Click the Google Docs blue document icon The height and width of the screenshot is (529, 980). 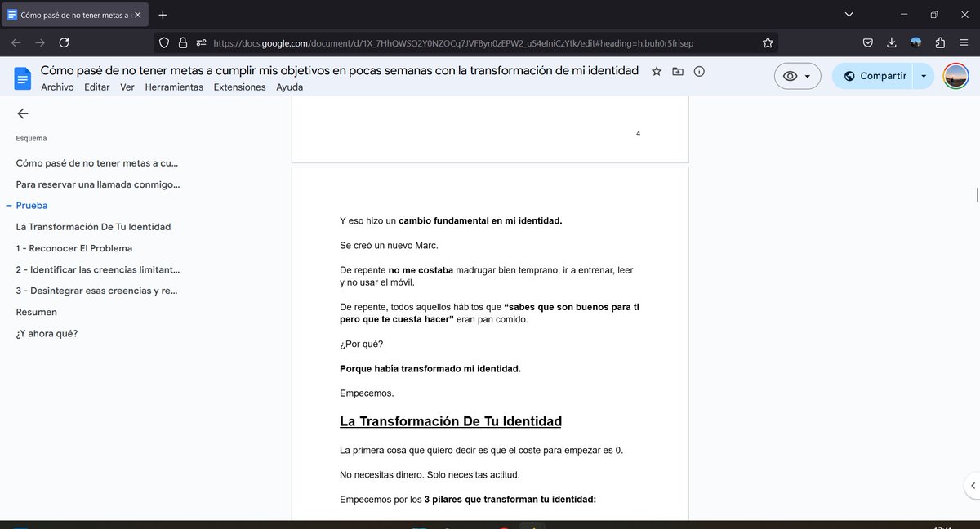click(22, 78)
